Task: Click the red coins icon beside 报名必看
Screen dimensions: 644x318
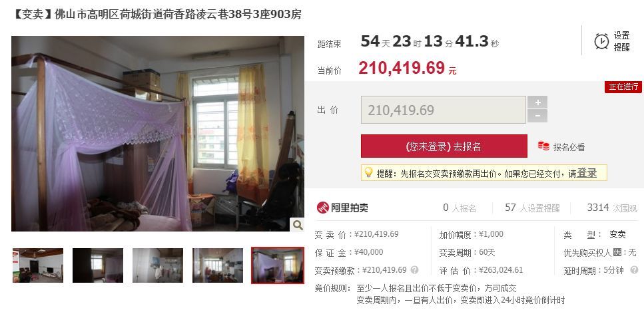Action: 543,146
